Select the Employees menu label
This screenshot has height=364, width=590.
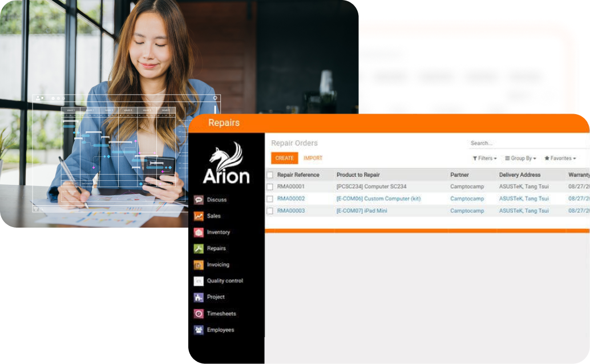[x=220, y=330]
